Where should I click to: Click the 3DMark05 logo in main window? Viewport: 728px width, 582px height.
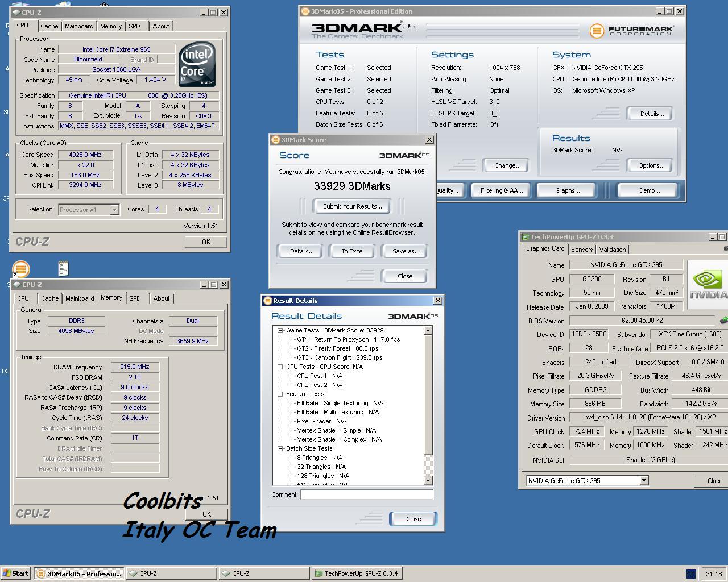pos(363,30)
